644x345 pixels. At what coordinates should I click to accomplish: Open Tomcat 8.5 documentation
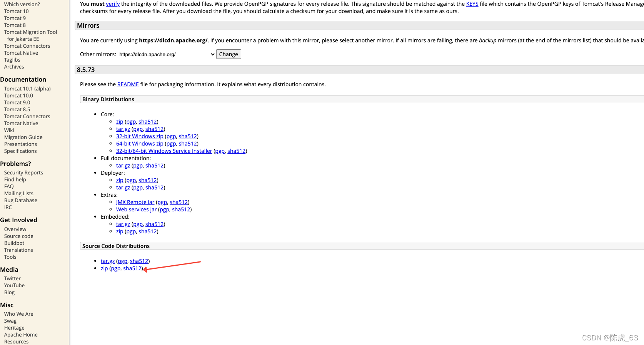[x=17, y=109]
